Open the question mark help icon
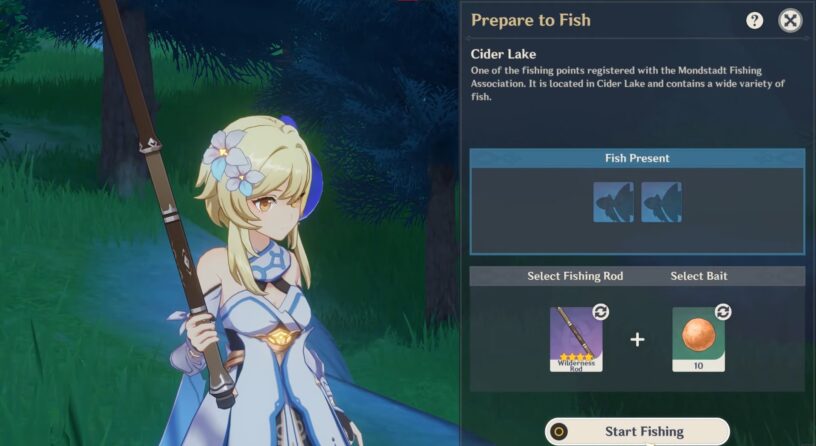The width and height of the screenshot is (816, 446). (x=754, y=21)
